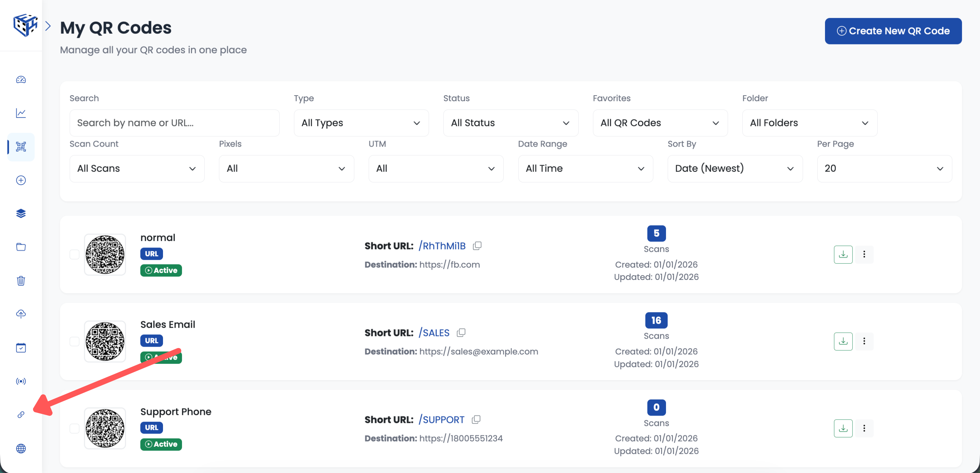Open the three-dot menu on Sales Email row
Screen dimensions: 980x473
864,341
